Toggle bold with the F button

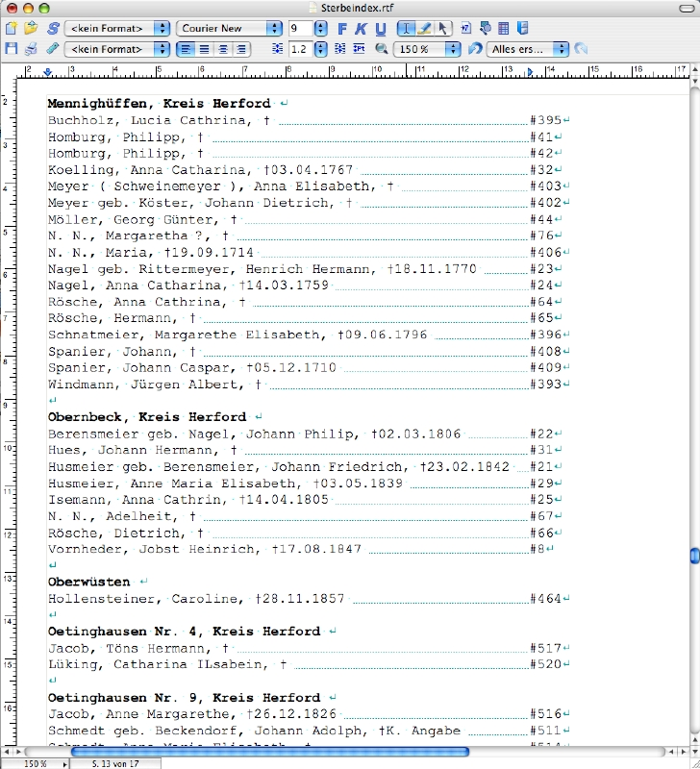coord(342,29)
